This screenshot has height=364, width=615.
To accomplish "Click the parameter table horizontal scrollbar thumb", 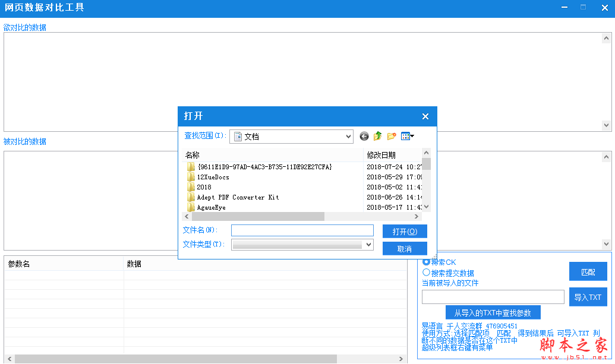I will 176,359.
